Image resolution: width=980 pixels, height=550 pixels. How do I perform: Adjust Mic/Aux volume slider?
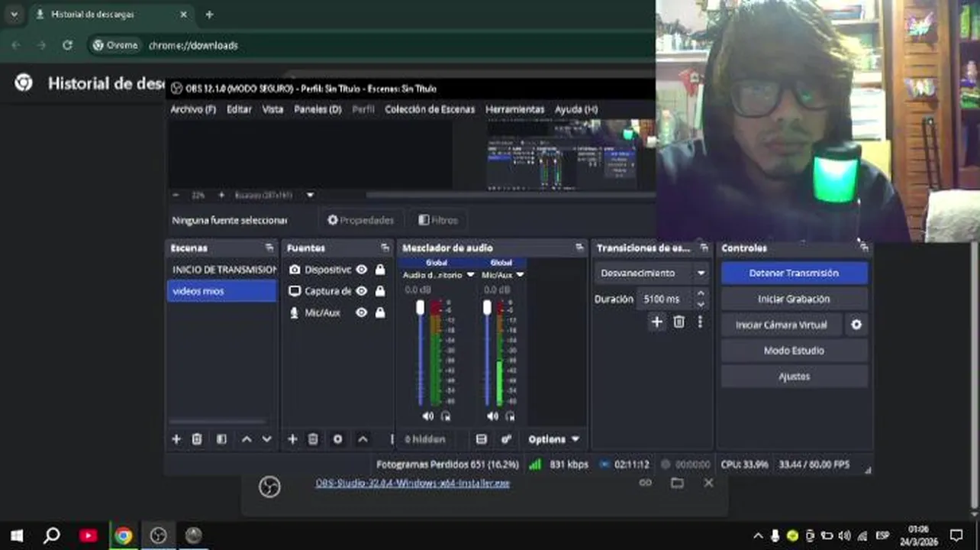click(487, 351)
